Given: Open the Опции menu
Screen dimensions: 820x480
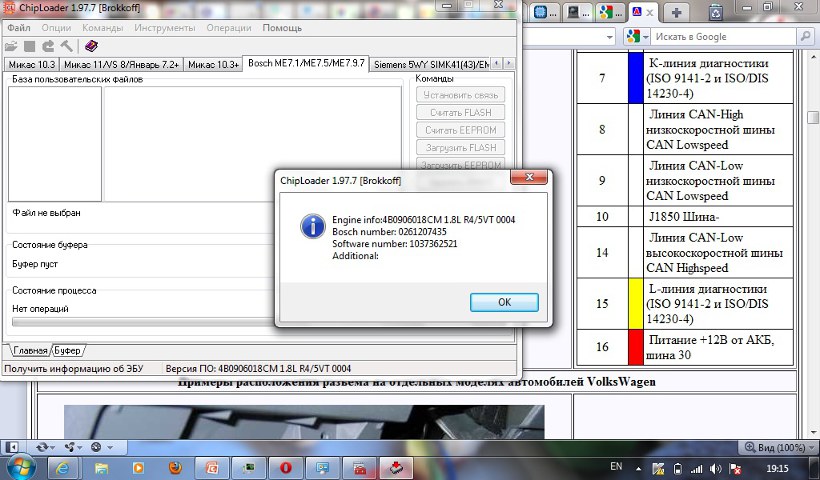Looking at the screenshot, I should click(56, 28).
